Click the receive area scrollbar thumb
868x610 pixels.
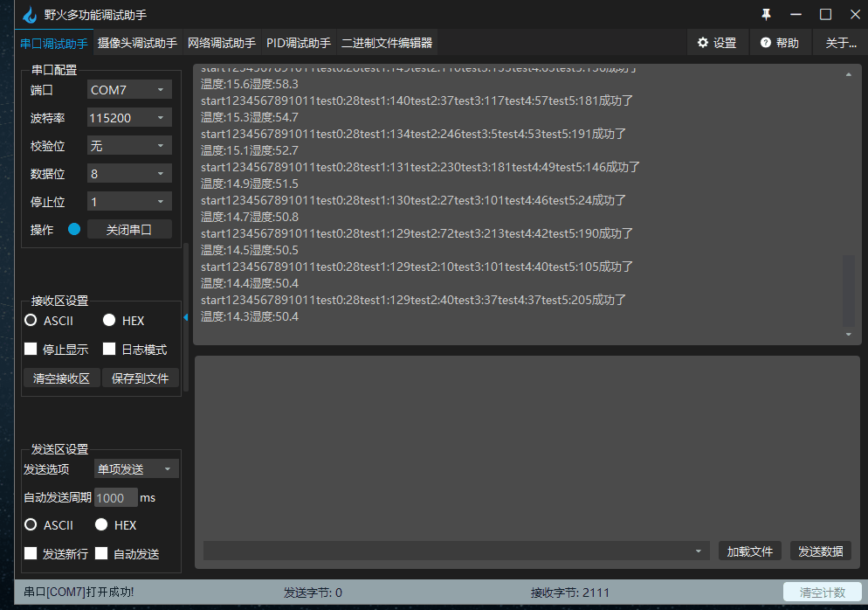848,291
